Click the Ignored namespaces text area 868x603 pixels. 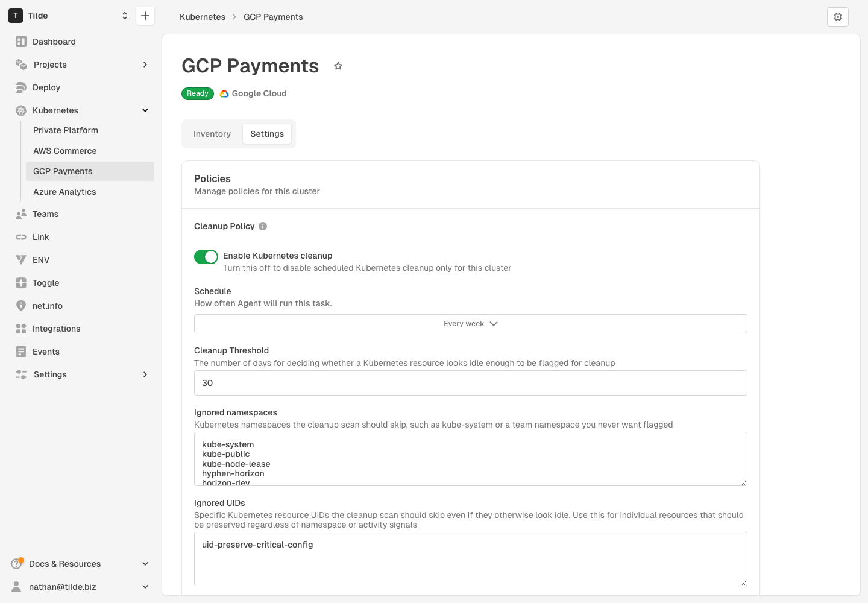[x=471, y=459]
